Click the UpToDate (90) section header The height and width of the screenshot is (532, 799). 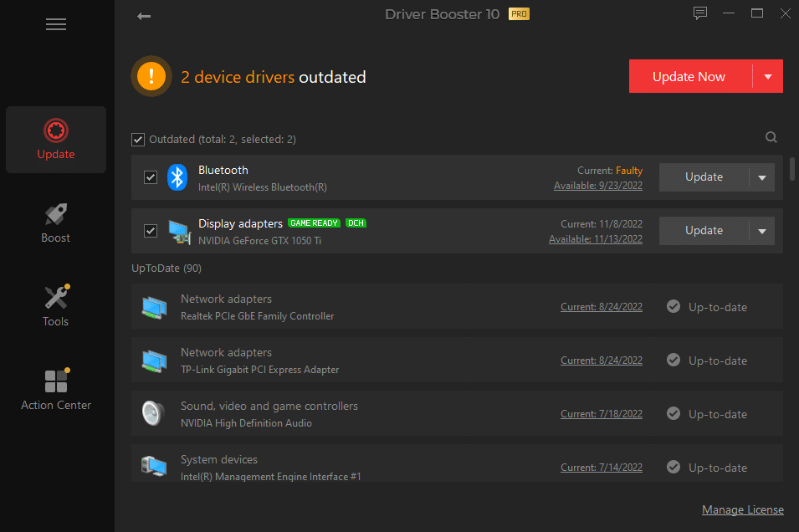pos(166,268)
